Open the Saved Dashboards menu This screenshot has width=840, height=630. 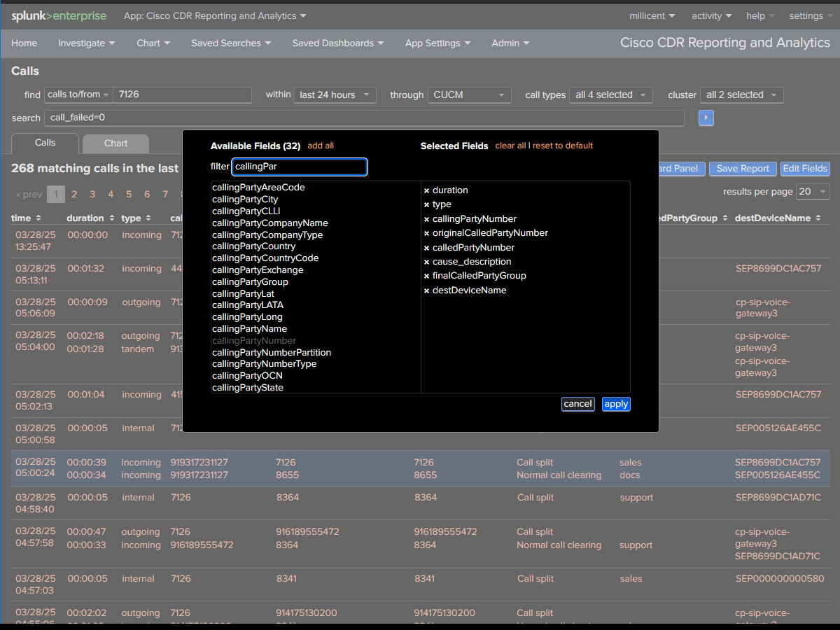click(337, 43)
